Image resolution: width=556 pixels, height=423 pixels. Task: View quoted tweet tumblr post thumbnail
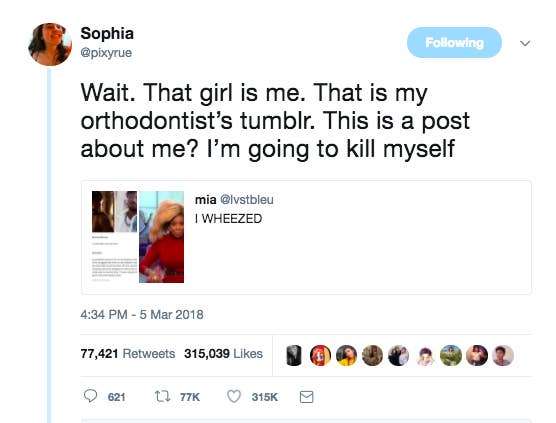coord(115,237)
